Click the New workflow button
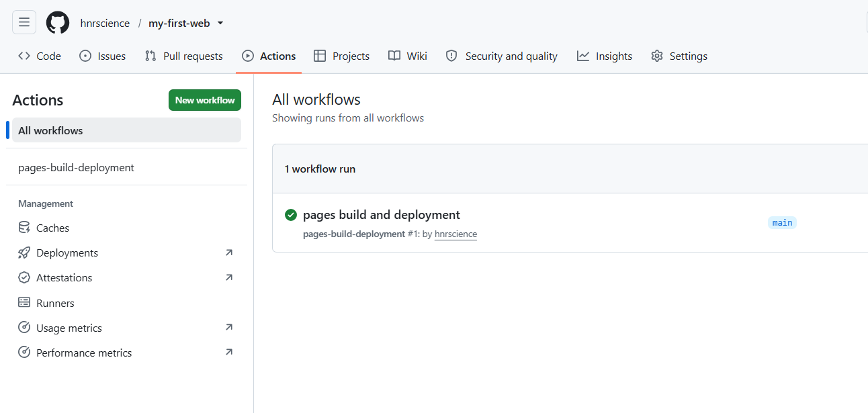Viewport: 868px width, 413px height. [x=205, y=100]
